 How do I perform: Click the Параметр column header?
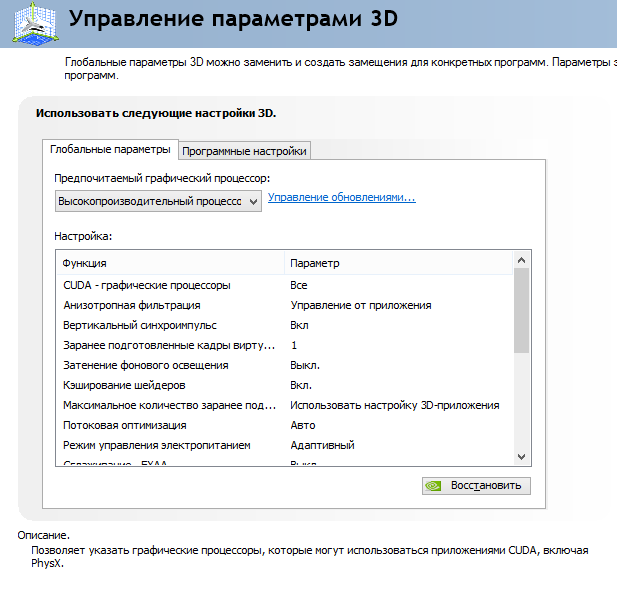coord(398,263)
